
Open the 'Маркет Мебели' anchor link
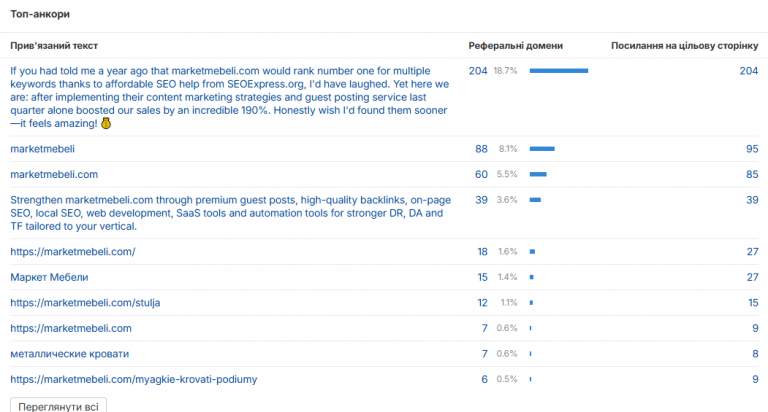pos(49,277)
